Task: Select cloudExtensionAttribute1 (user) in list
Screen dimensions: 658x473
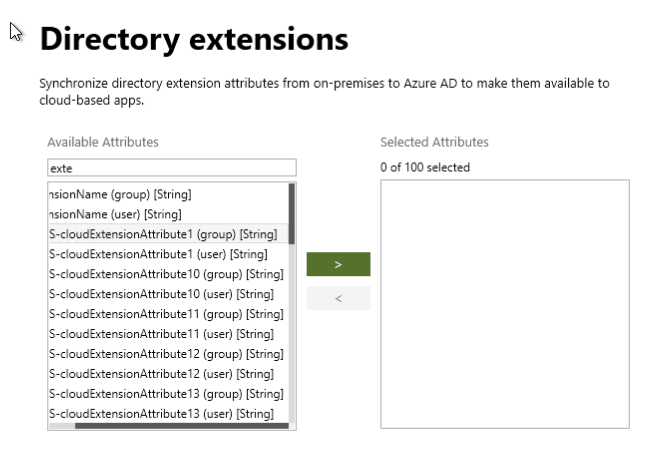Action: [x=158, y=254]
